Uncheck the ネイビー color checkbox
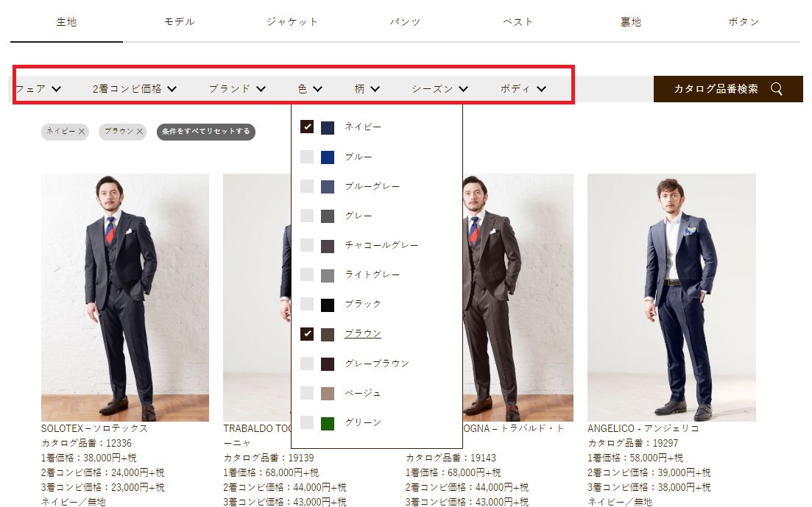This screenshot has height=507, width=812. coord(307,127)
